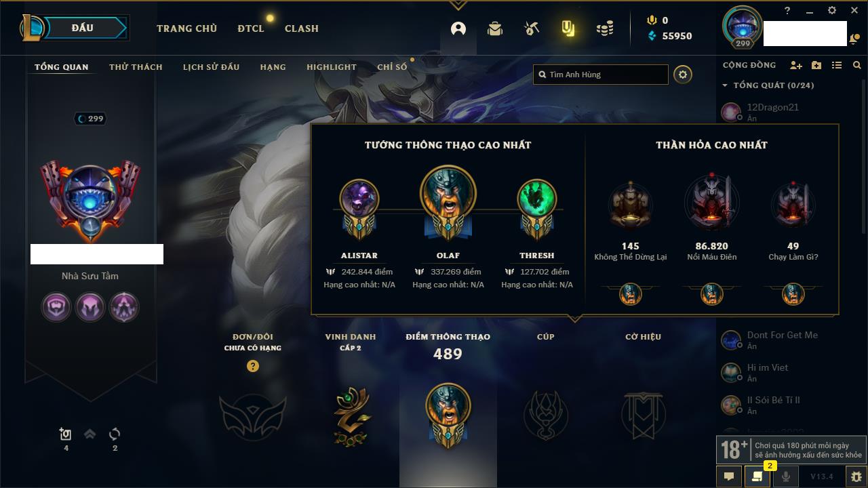The height and width of the screenshot is (488, 868).
Task: Click the new folder icon in social panel
Action: pyautogui.click(x=816, y=65)
